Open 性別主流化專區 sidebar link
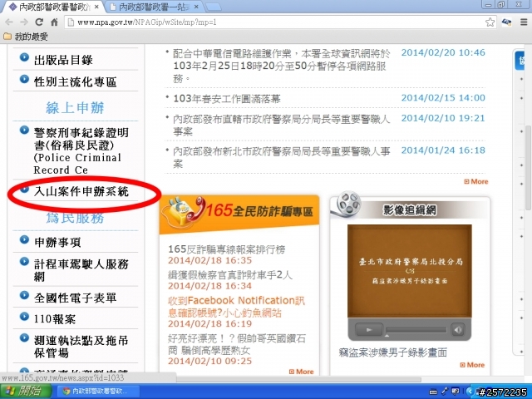Viewport: 532px width, 399px height. (76, 81)
